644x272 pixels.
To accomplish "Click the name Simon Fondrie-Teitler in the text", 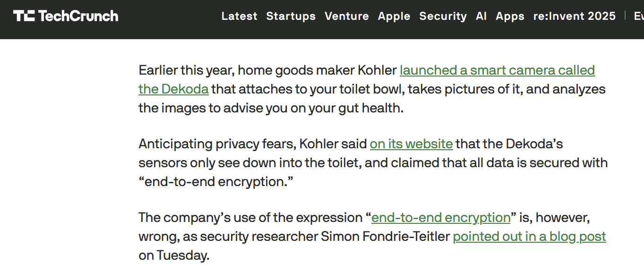I will (385, 237).
